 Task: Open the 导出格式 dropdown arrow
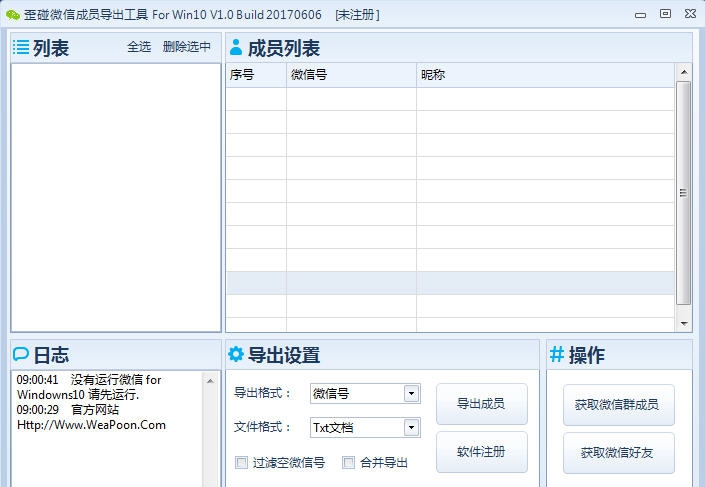pos(411,393)
